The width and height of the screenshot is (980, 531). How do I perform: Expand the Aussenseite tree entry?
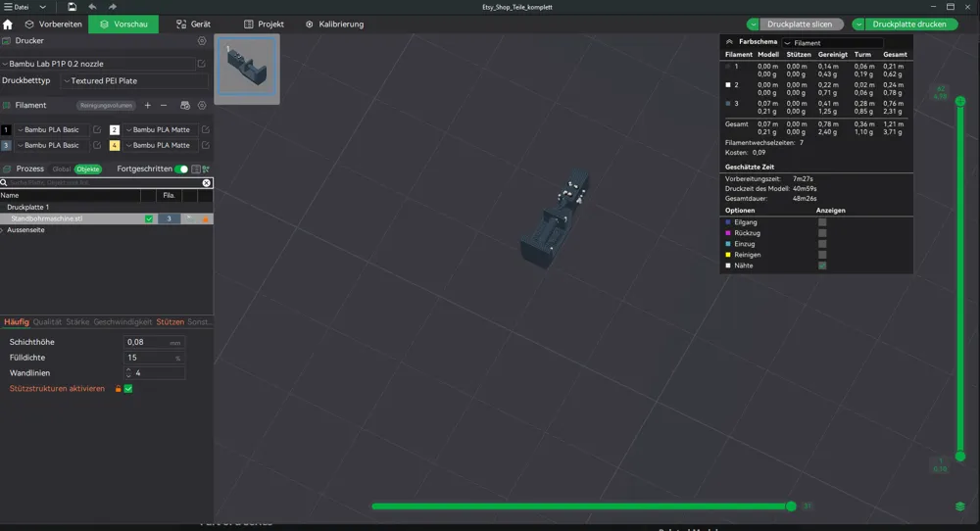coord(3,230)
